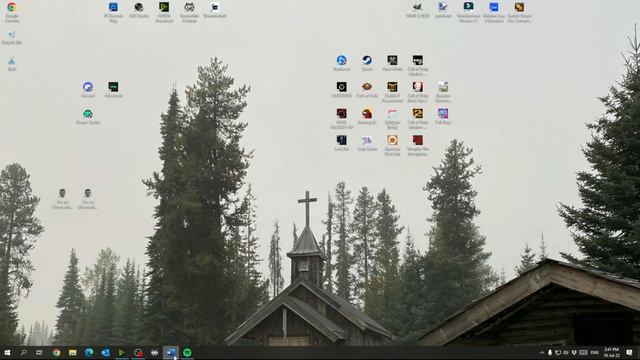Image resolution: width=640 pixels, height=360 pixels.
Task: Open the taskbar clock and calendar
Action: [611, 353]
